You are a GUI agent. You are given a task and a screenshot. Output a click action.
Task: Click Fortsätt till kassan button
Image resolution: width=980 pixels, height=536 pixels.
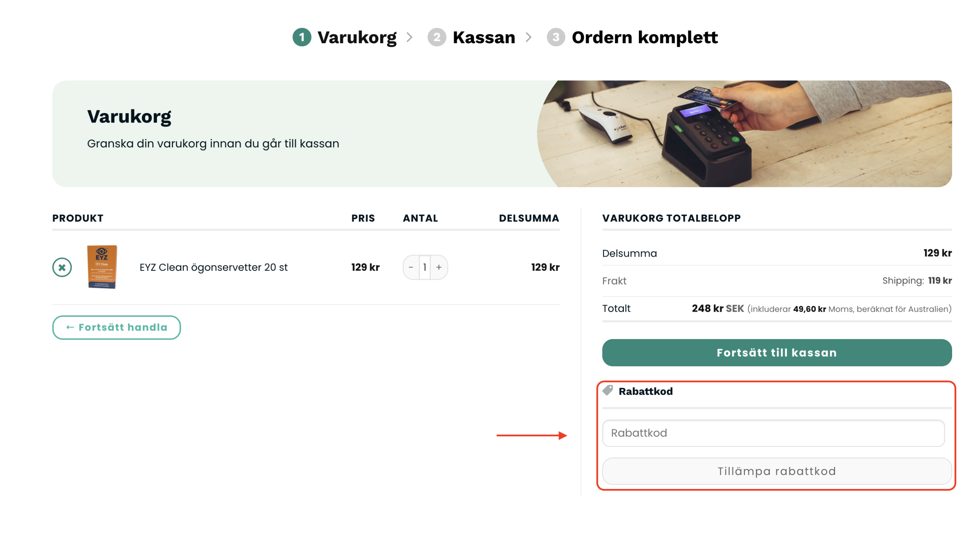tap(776, 352)
